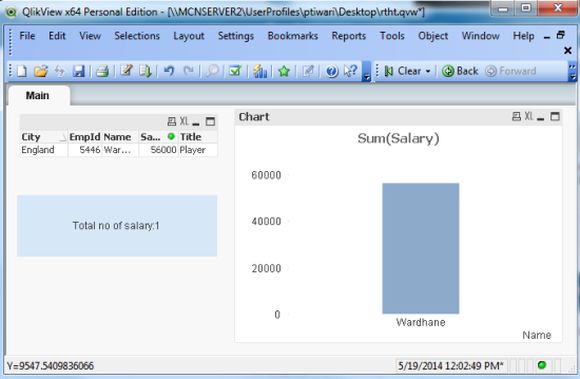The image size is (580, 379).
Task: Open the Object menu
Action: [x=433, y=36]
